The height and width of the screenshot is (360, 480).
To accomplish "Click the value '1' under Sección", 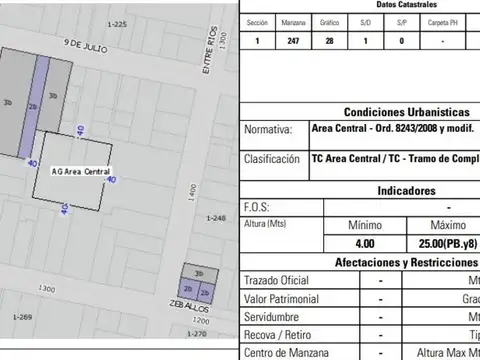I will (257, 41).
